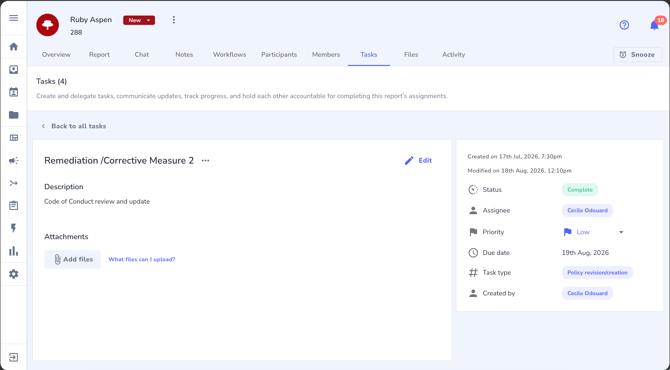This screenshot has width=670, height=370.
Task: Open the lightning bolt automation icon
Action: tap(14, 228)
